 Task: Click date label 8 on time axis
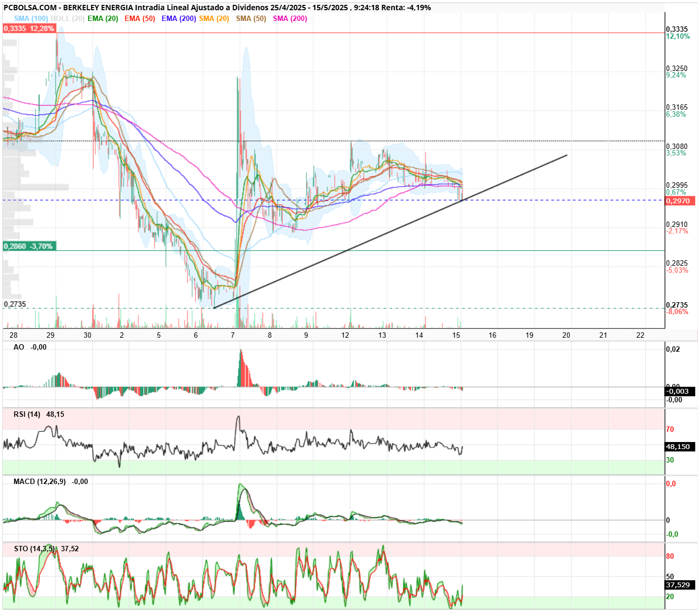[270, 335]
